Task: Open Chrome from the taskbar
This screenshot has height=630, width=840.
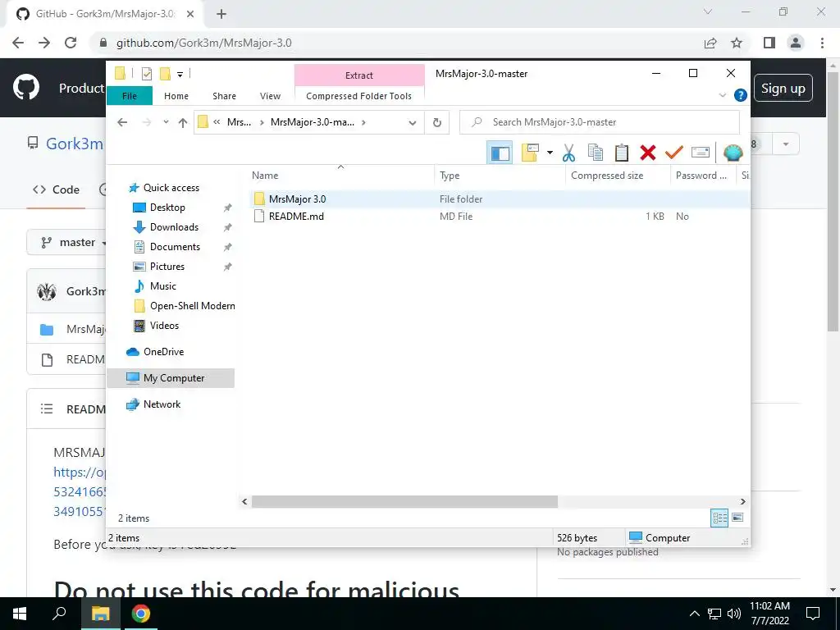Action: pyautogui.click(x=141, y=614)
